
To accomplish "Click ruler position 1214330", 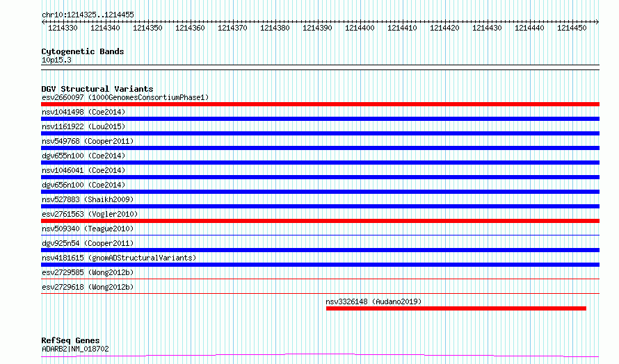I will click(63, 28).
